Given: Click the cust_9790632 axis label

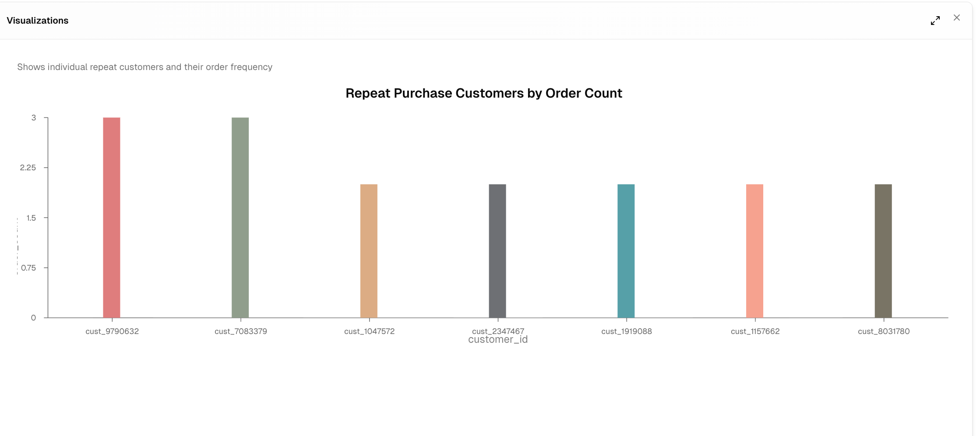Looking at the screenshot, I should tap(112, 331).
